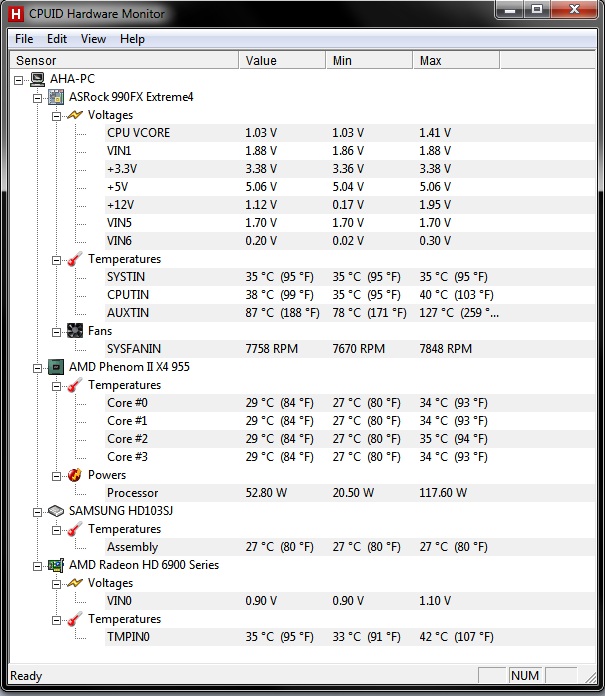Click the AHA-PC computer icon
This screenshot has height=696, width=605.
38,79
